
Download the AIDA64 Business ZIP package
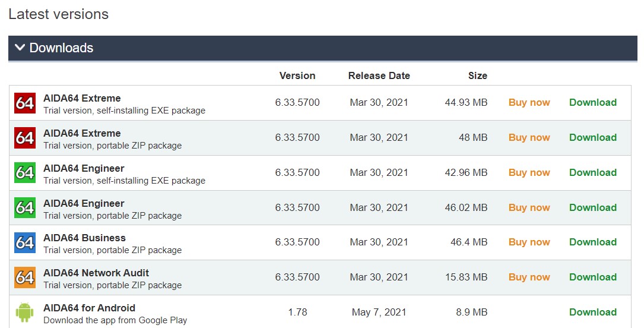pos(592,242)
